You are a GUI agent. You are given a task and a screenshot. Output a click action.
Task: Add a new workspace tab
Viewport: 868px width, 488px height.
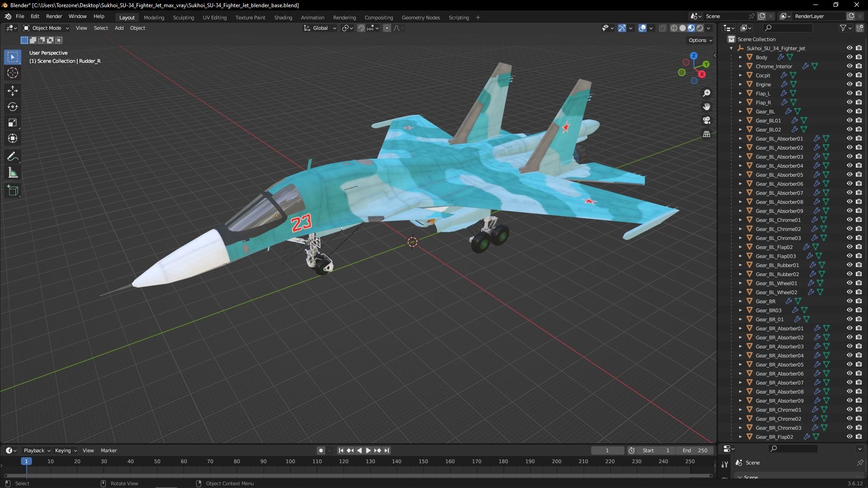click(478, 18)
